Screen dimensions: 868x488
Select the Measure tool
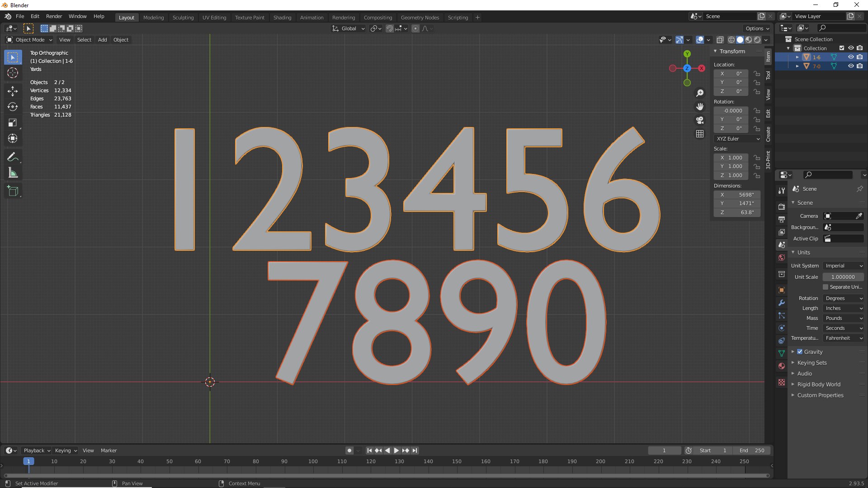13,173
